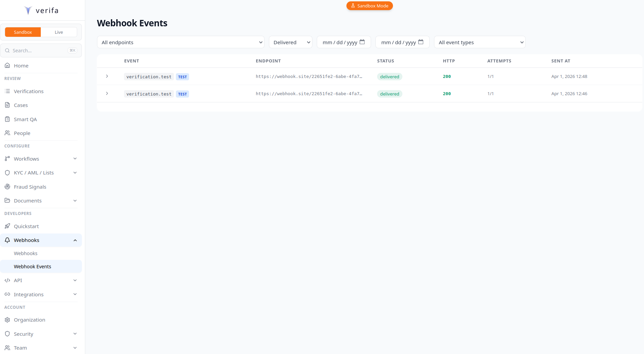
Task: Open Fraud Signals configuration
Action: coord(30,187)
